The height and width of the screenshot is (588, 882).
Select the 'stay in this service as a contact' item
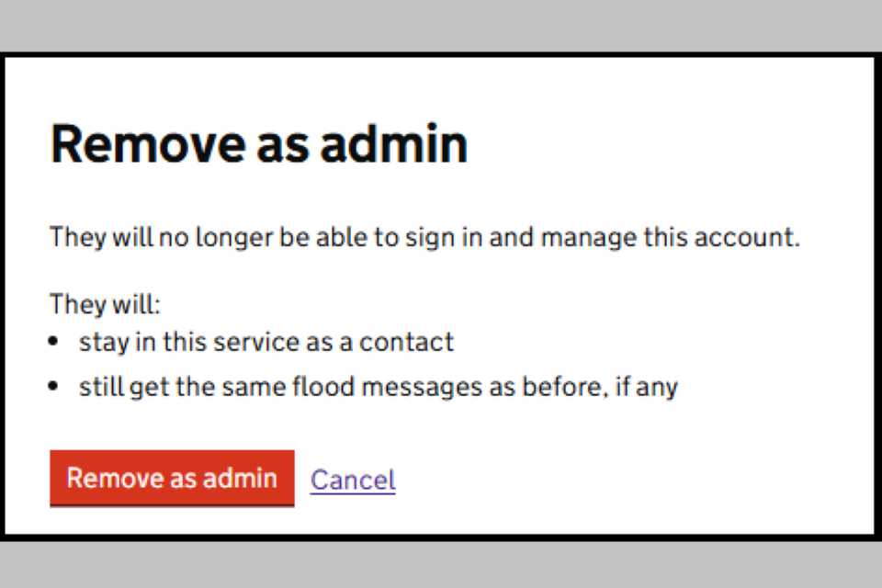coord(266,343)
